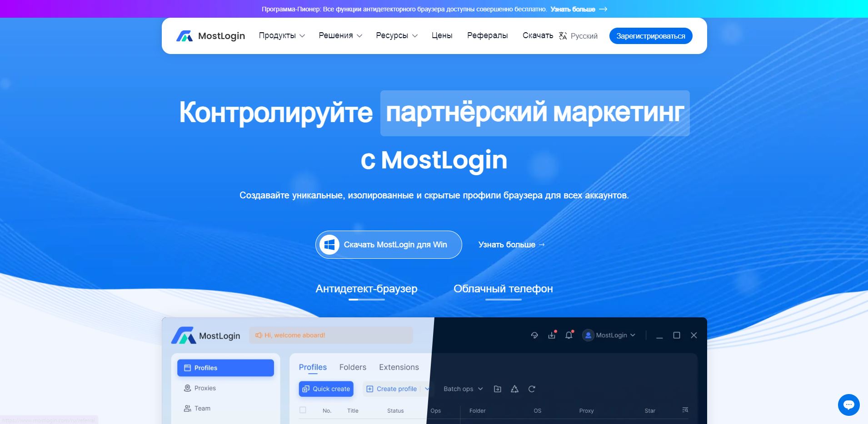Image resolution: width=868 pixels, height=424 pixels.
Task: Open the Цены menu item
Action: (x=442, y=35)
